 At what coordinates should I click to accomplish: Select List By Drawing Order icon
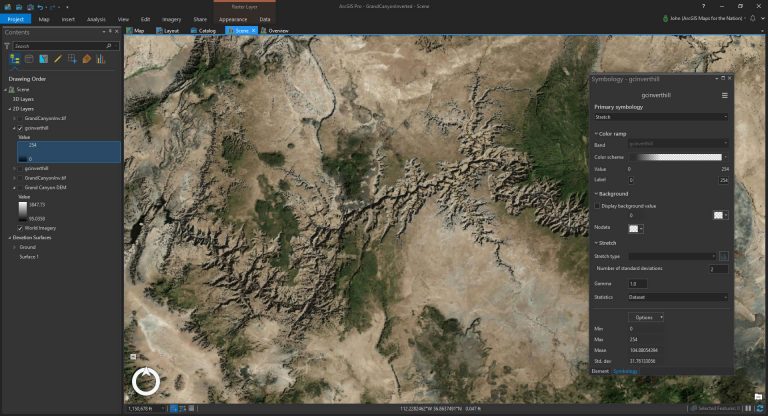pyautogui.click(x=15, y=59)
